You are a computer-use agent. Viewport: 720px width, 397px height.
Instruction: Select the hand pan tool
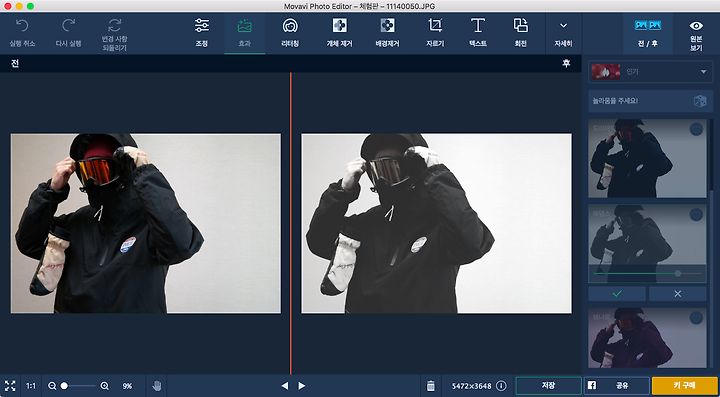click(157, 386)
